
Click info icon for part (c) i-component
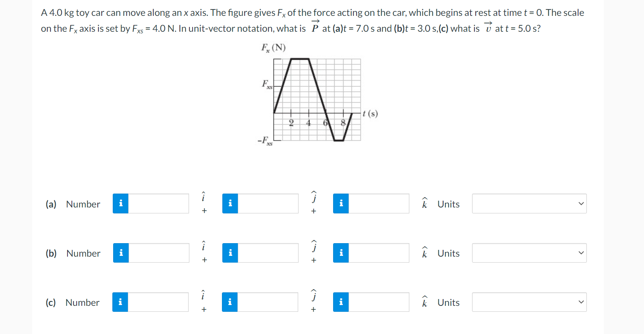pyautogui.click(x=120, y=302)
